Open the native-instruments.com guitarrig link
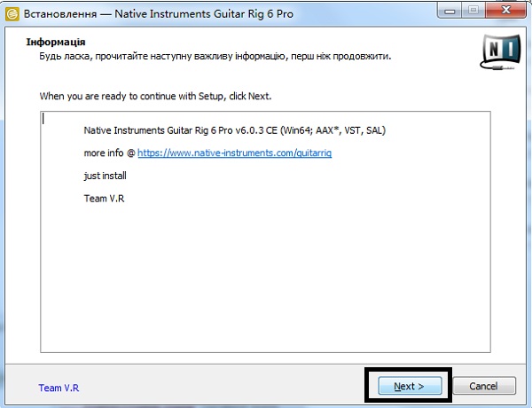Screen dimensions: 532x408 pyautogui.click(x=234, y=153)
